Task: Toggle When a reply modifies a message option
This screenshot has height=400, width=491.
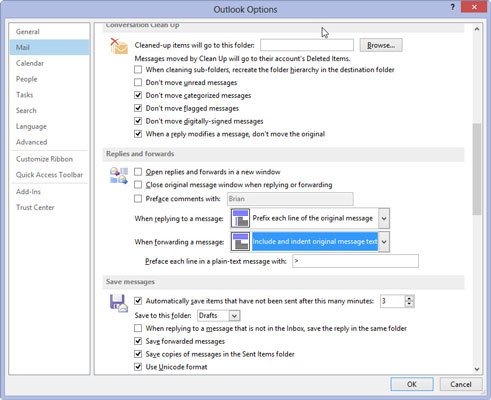Action: pos(138,134)
